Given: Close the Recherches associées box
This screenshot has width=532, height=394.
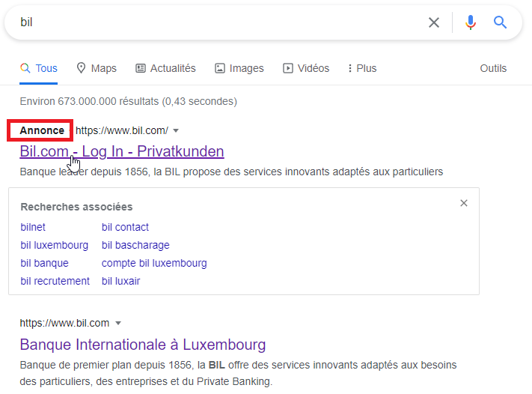Looking at the screenshot, I should [x=464, y=203].
